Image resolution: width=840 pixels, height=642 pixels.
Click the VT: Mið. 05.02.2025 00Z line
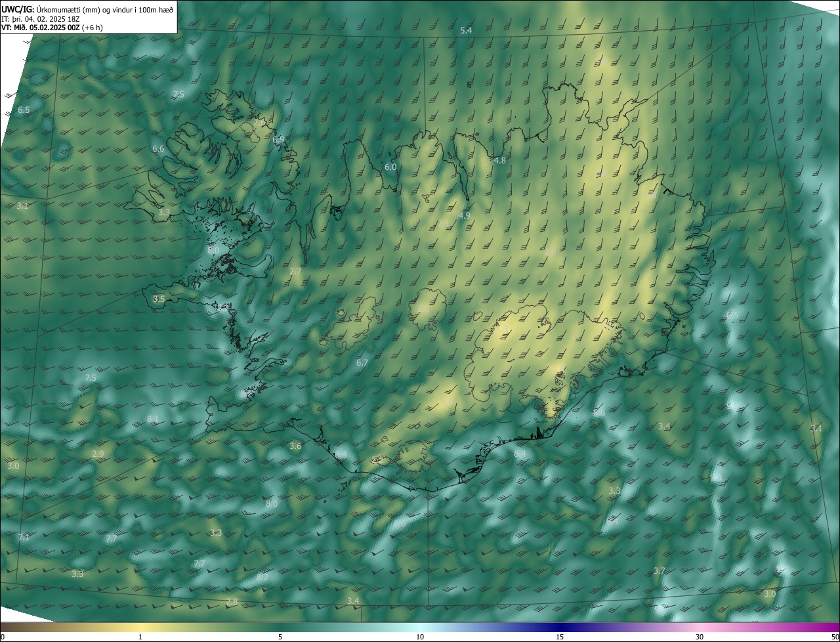coord(52,28)
